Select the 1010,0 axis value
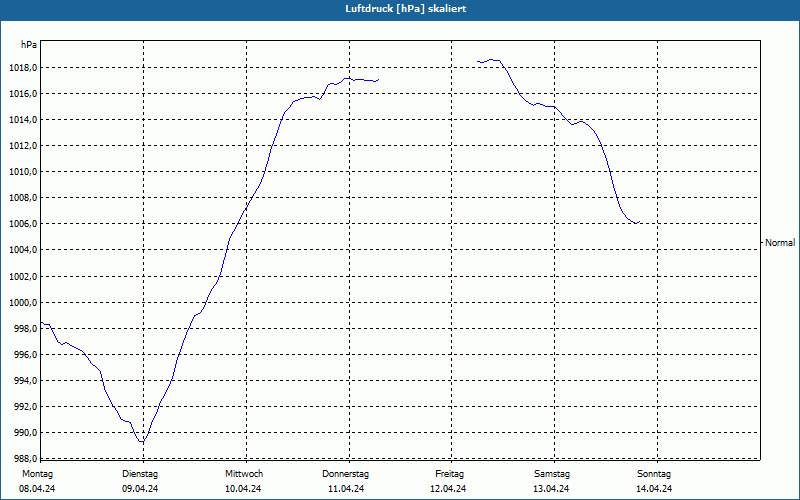The image size is (800, 500). (x=22, y=172)
